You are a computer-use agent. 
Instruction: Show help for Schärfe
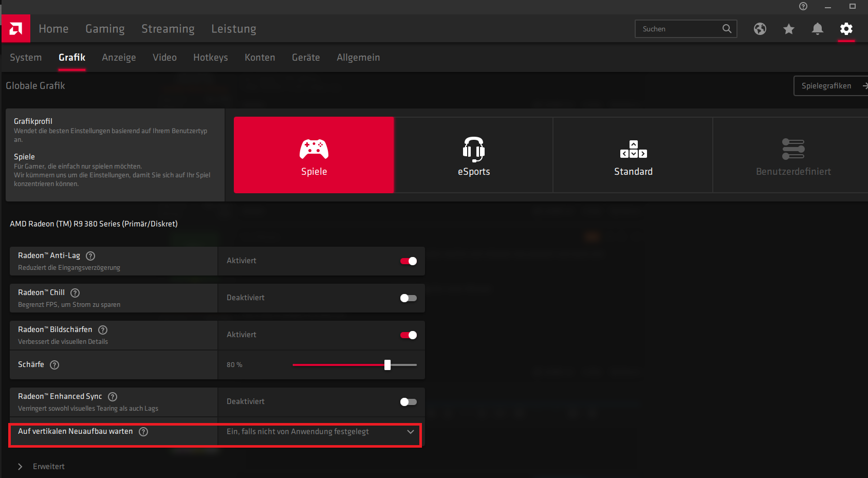[x=54, y=365]
